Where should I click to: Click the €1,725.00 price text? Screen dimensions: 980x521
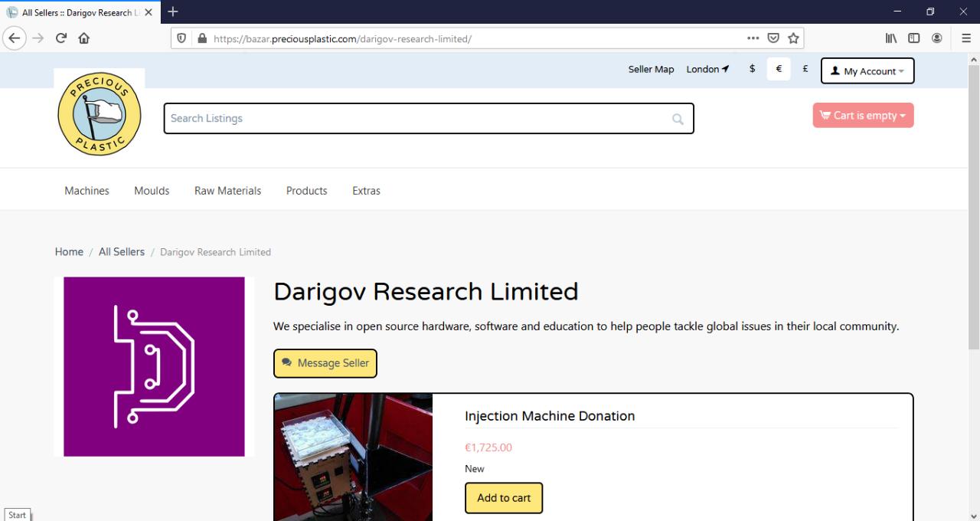pyautogui.click(x=488, y=447)
